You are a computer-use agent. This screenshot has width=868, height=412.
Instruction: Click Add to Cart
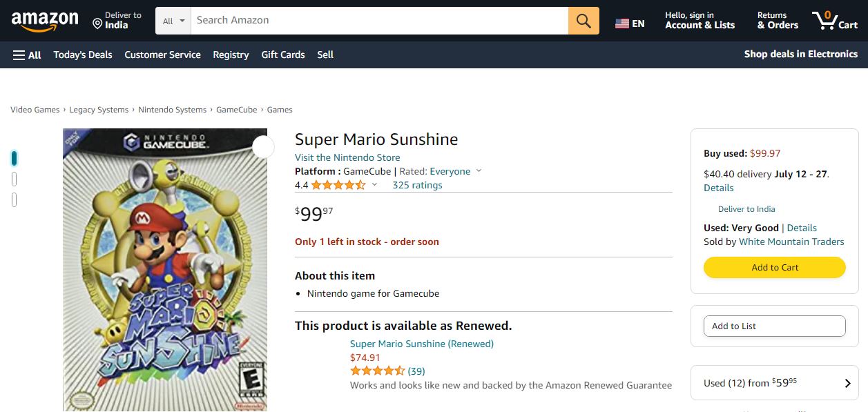click(x=774, y=267)
